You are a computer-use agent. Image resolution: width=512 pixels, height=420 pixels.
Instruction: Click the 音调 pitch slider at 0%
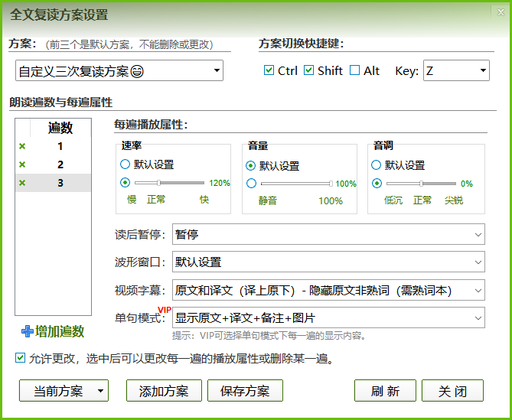(x=421, y=184)
